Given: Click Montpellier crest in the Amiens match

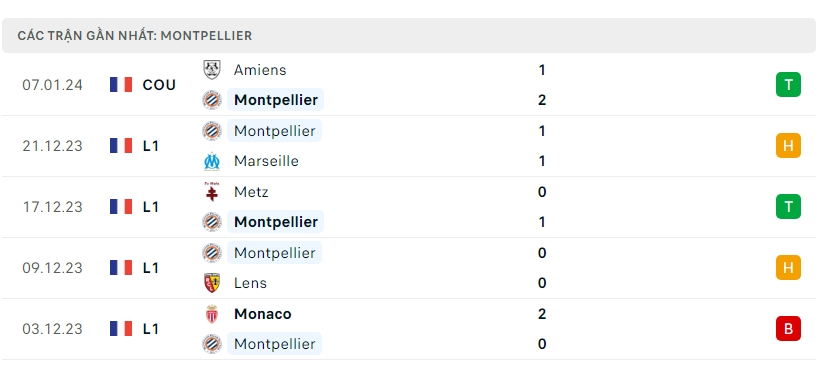Looking at the screenshot, I should pos(212,100).
